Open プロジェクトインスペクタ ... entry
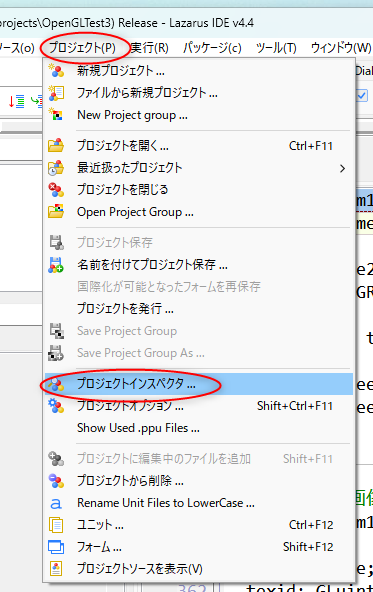The height and width of the screenshot is (592, 373). tap(199, 384)
